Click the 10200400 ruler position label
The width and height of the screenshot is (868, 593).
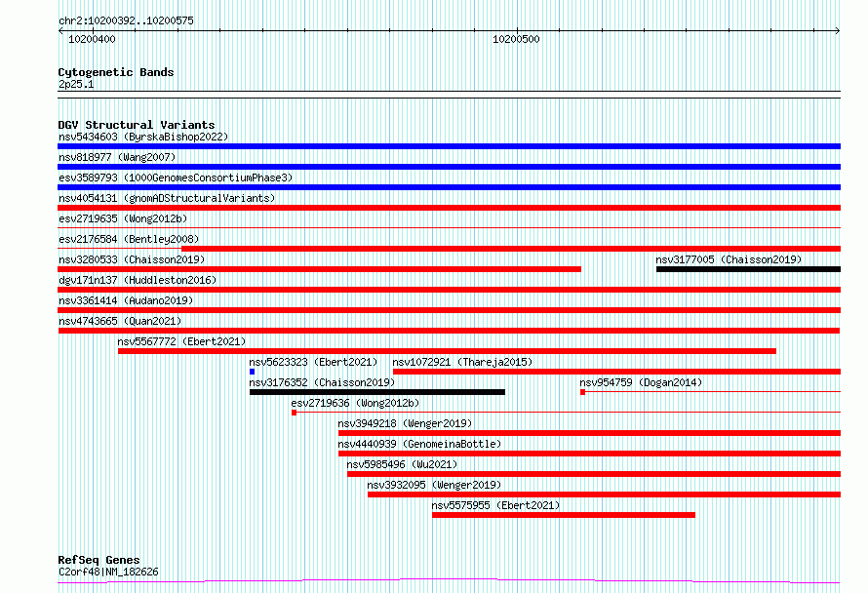tap(92, 39)
